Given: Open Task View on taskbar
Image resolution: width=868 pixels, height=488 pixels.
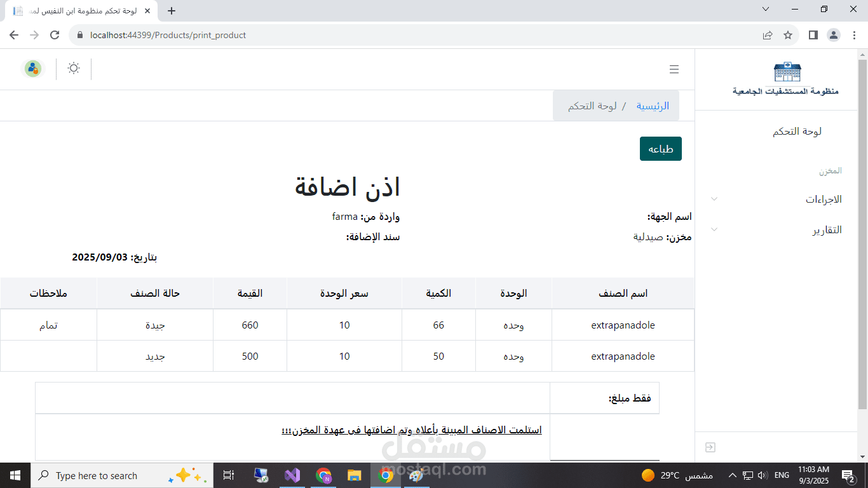Looking at the screenshot, I should click(x=229, y=475).
